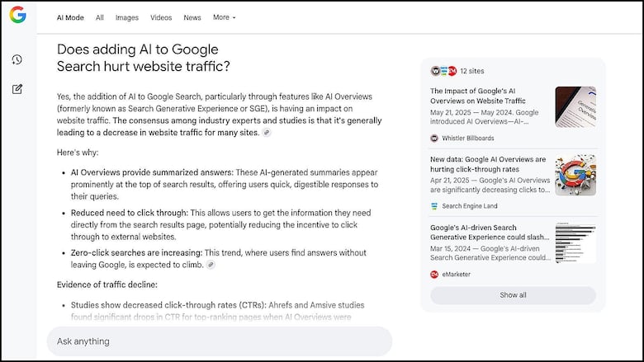Focus the 'Ask anything' input field

220,341
